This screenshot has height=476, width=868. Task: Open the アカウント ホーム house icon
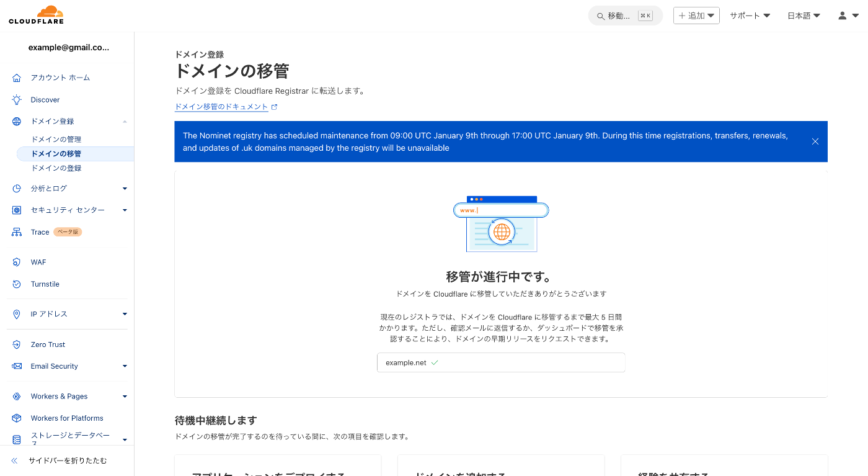coord(17,78)
